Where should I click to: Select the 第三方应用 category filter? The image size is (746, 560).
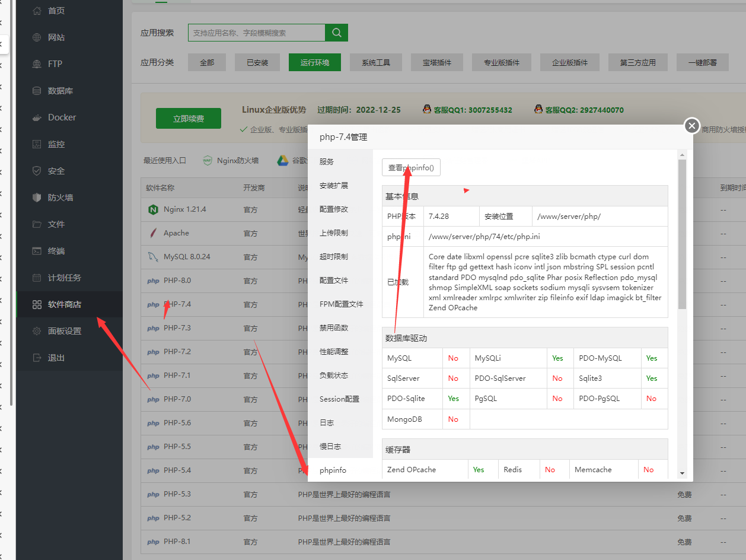[x=638, y=62]
